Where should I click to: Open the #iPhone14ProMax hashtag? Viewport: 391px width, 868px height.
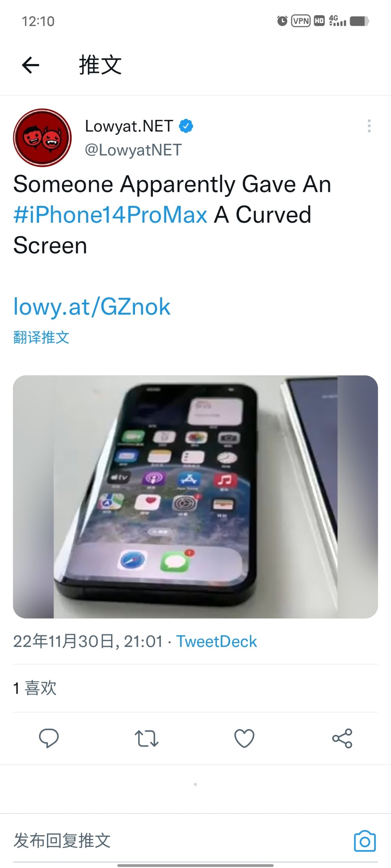point(110,214)
